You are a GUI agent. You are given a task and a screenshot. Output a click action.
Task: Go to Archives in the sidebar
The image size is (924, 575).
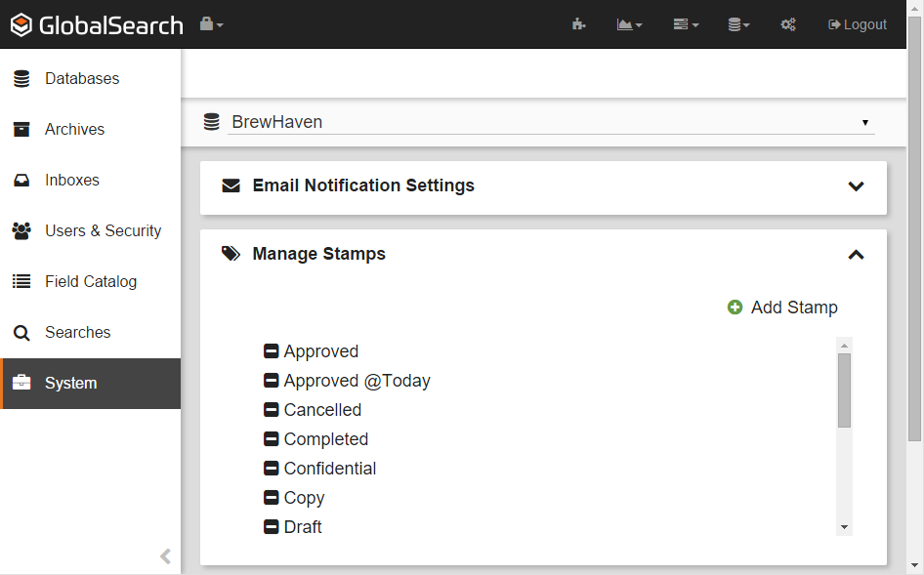pos(74,129)
